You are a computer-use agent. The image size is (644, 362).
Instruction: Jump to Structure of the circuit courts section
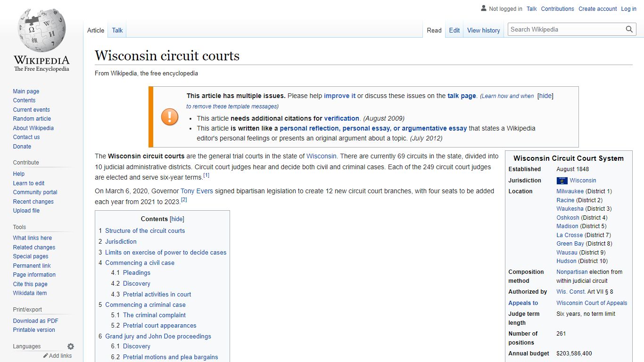click(145, 230)
